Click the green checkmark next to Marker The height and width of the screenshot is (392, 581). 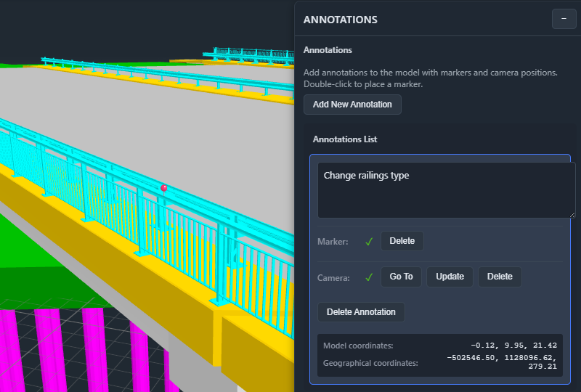click(x=369, y=242)
